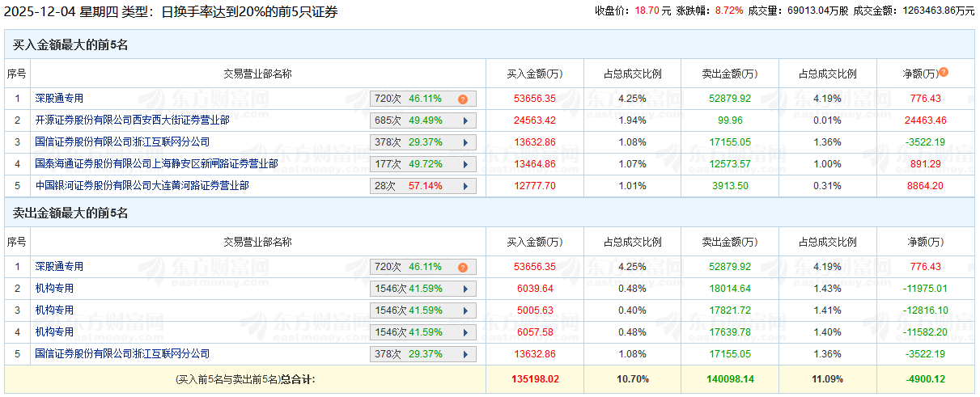Click arrow in 机构专用 row with net -11975.01
980x397 pixels.
(x=465, y=289)
